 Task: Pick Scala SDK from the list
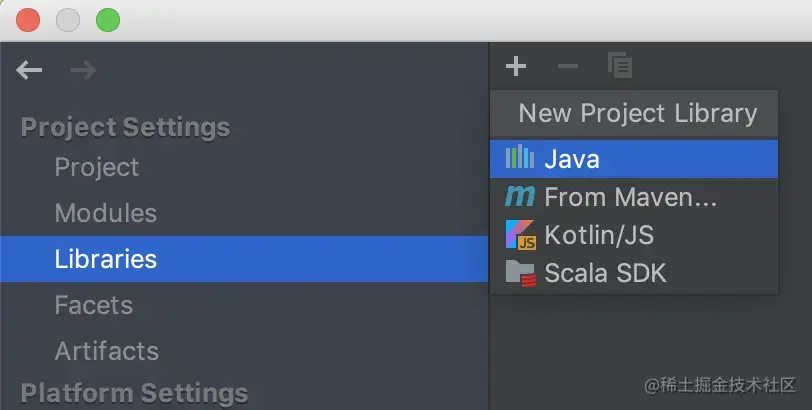(x=605, y=272)
